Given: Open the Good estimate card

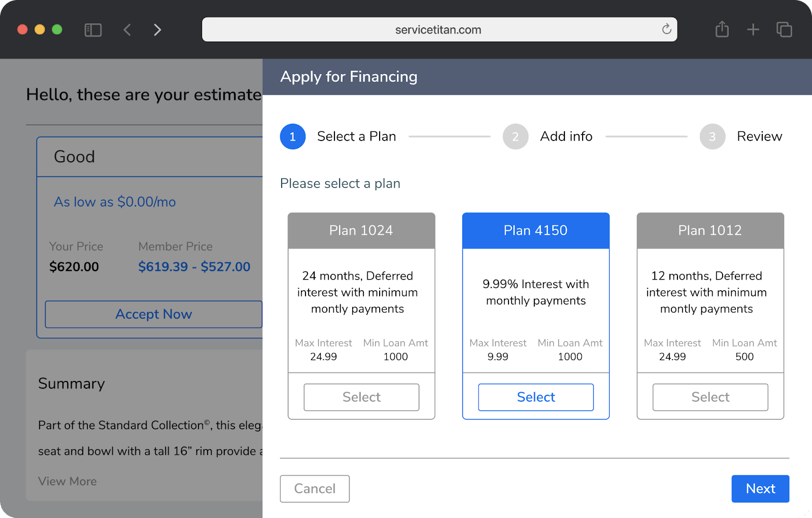Looking at the screenshot, I should [74, 157].
